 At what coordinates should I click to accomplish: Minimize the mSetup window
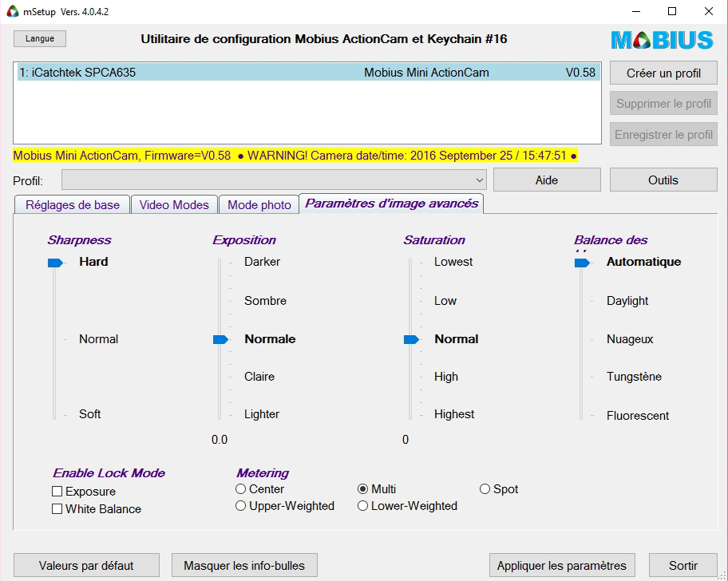636,12
